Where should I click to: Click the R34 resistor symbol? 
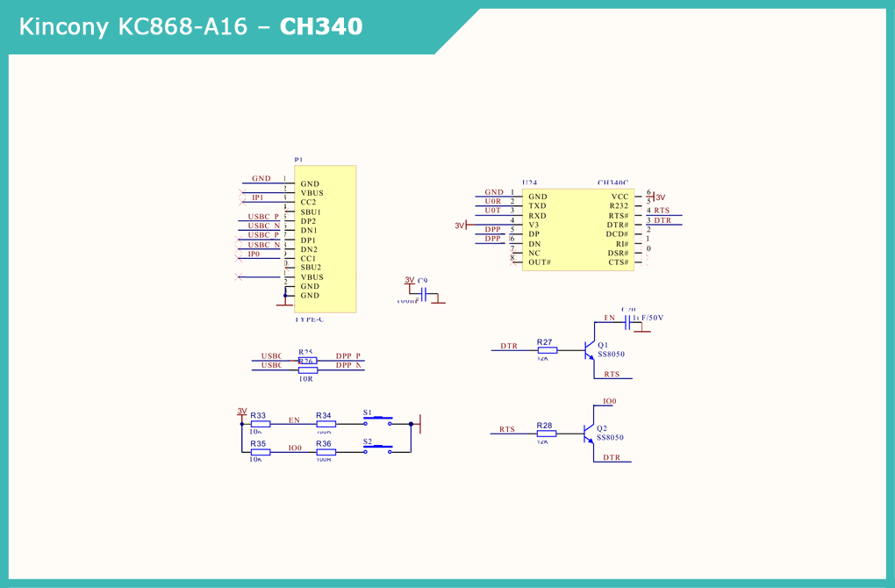(326, 424)
